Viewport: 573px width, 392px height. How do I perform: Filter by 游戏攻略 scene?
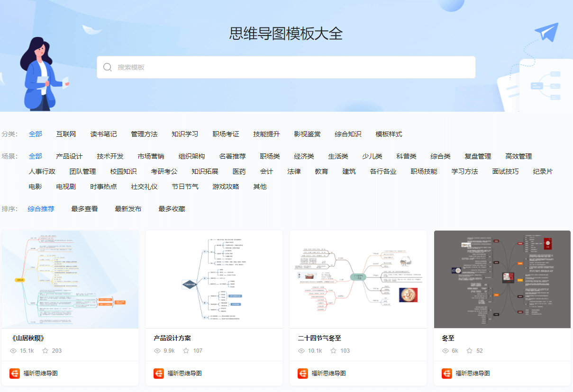tap(226, 187)
